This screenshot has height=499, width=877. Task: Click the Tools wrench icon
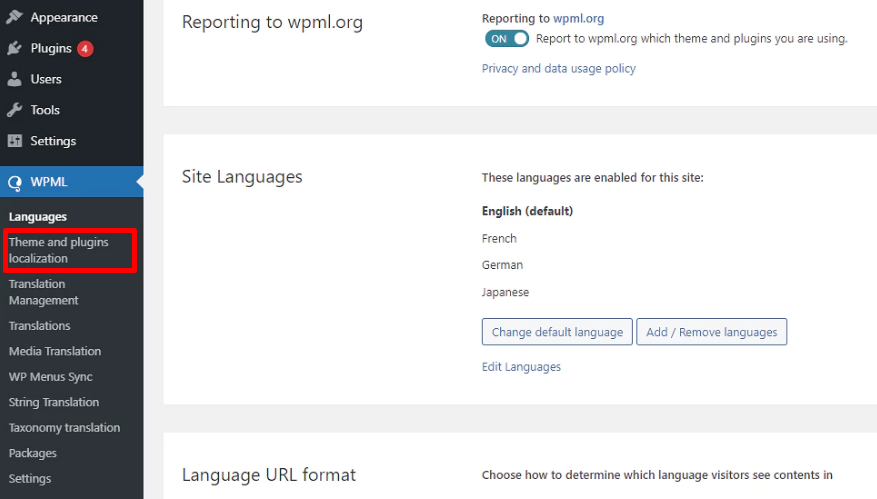click(x=15, y=110)
